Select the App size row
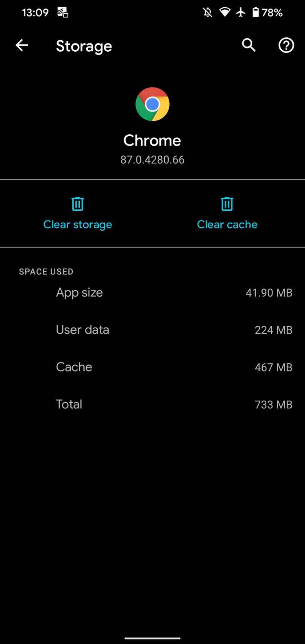Image resolution: width=305 pixels, height=644 pixels. [152, 293]
